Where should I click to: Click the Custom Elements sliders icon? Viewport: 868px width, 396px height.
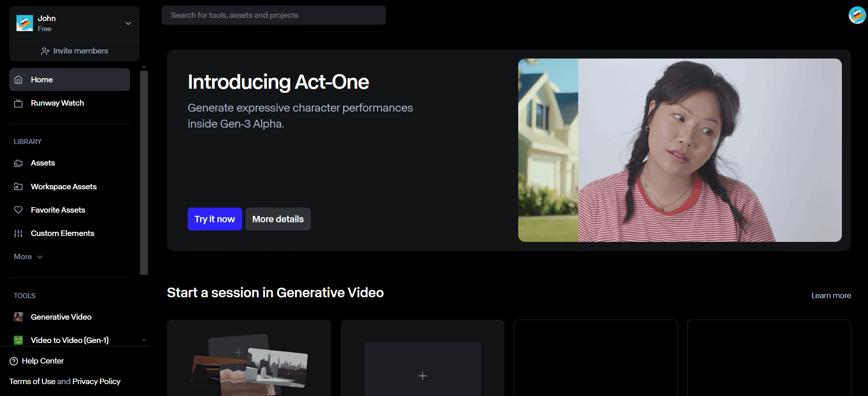click(18, 234)
